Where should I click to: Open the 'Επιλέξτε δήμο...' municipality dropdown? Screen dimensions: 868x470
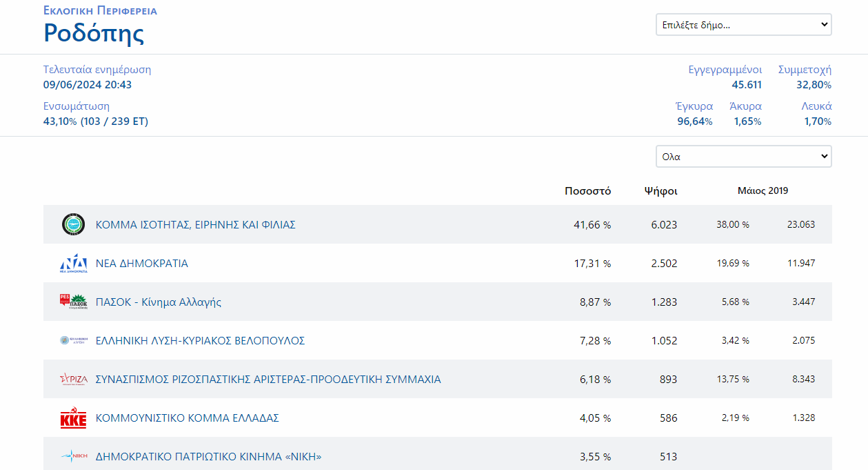pyautogui.click(x=743, y=25)
